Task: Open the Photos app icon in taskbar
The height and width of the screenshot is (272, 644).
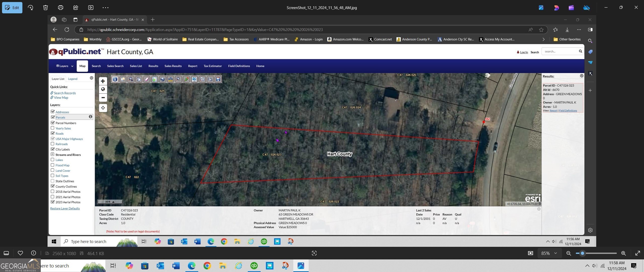Action: click(301, 266)
